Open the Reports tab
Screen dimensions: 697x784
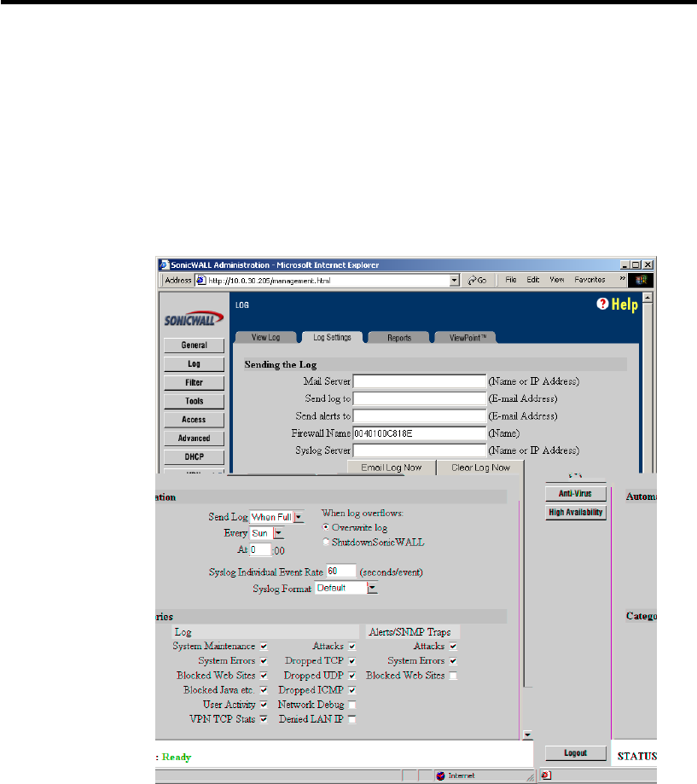click(x=399, y=338)
